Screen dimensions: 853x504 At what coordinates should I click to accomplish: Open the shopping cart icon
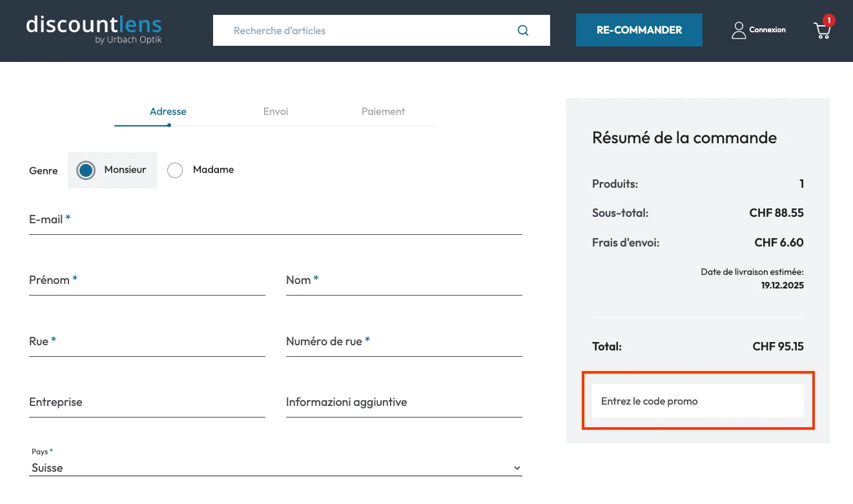[x=821, y=31]
